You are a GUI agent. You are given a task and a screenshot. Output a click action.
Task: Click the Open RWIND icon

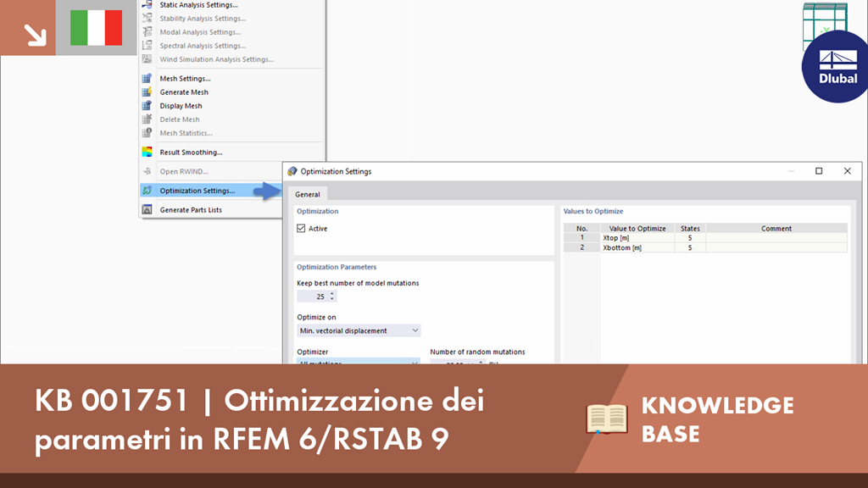point(147,171)
